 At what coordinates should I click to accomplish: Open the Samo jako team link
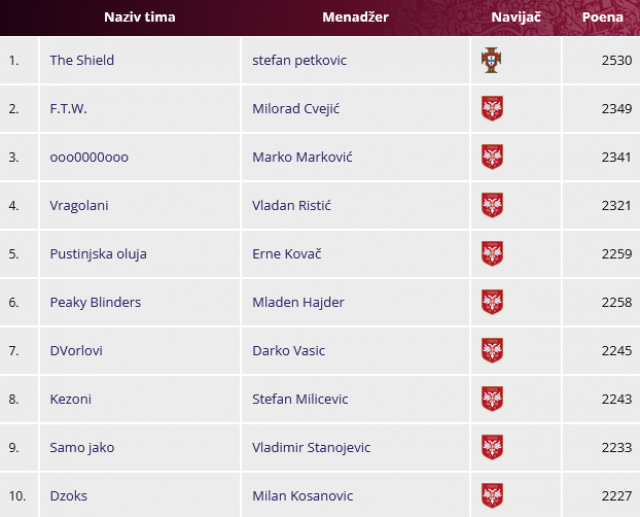point(82,447)
